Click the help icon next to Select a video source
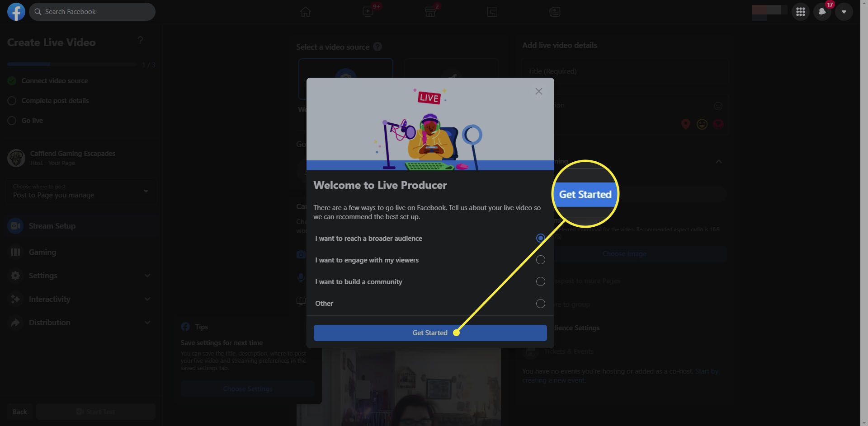868x426 pixels. point(377,47)
